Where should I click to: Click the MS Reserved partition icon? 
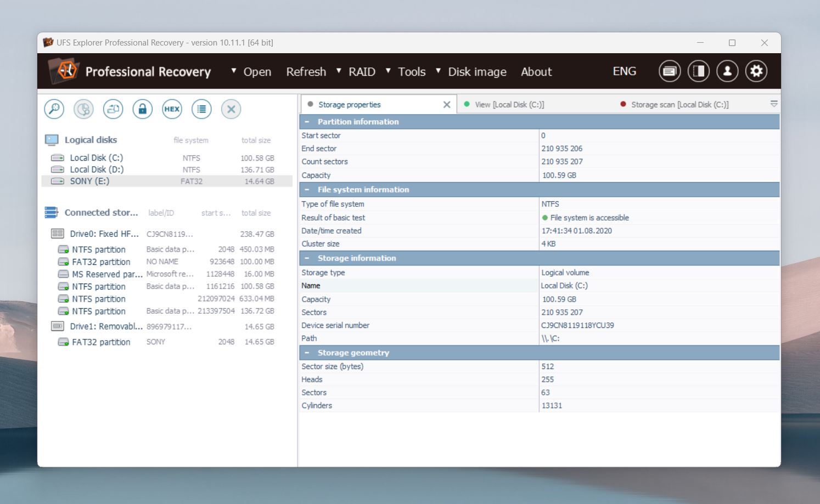click(63, 274)
